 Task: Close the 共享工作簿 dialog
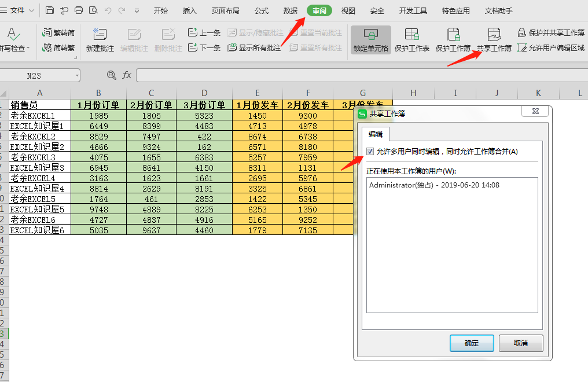[535, 111]
